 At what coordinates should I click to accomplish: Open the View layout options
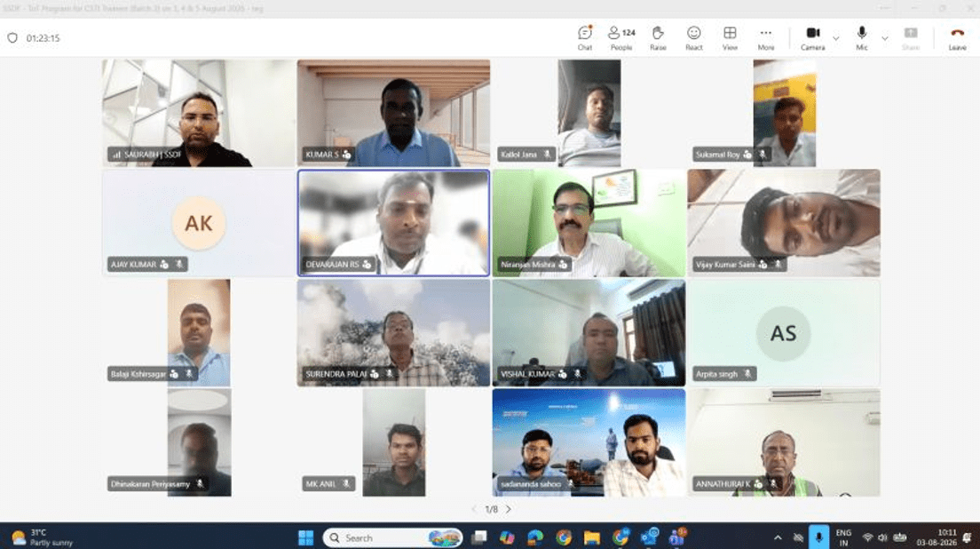[730, 37]
